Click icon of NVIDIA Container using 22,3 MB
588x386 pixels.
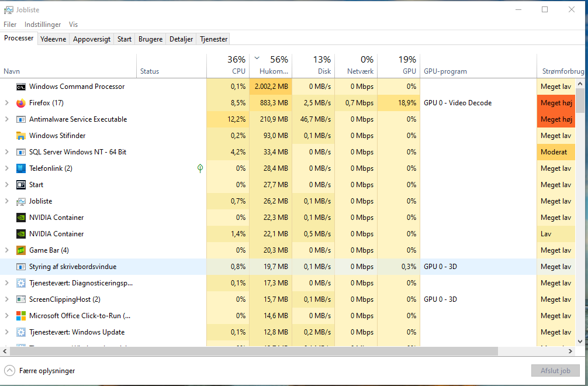tap(21, 218)
